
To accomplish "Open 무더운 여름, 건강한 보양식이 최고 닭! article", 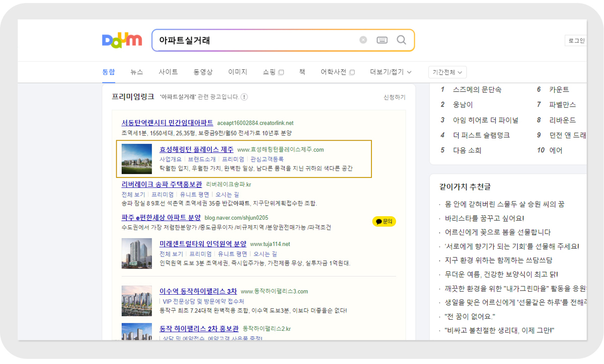I will 501,275.
